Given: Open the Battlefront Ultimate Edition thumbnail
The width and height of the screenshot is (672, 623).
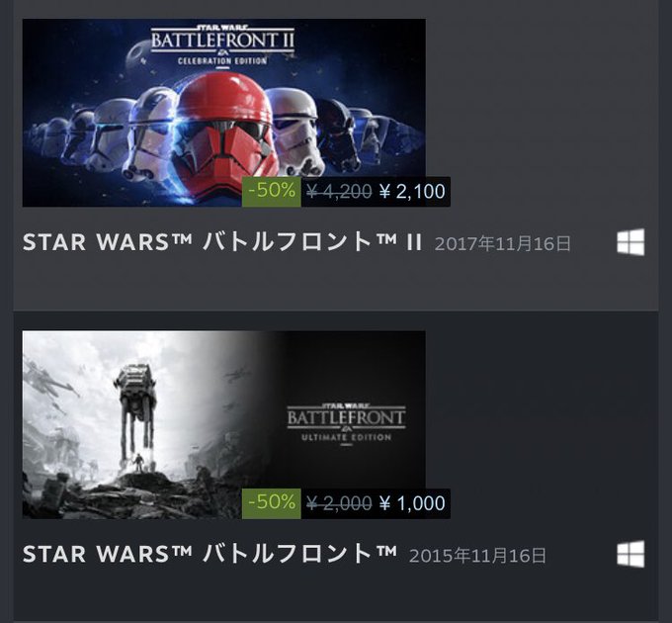Looking at the screenshot, I should 223,424.
